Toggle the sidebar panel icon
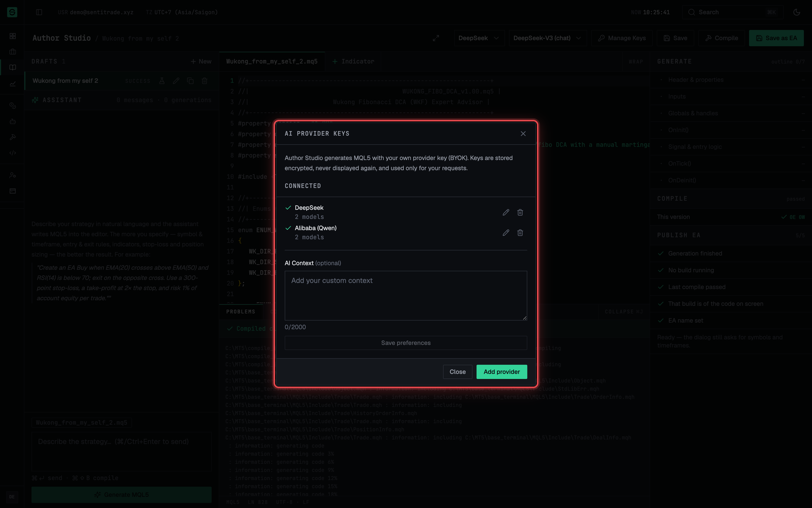Screen dimensions: 812x508 (x=39, y=12)
